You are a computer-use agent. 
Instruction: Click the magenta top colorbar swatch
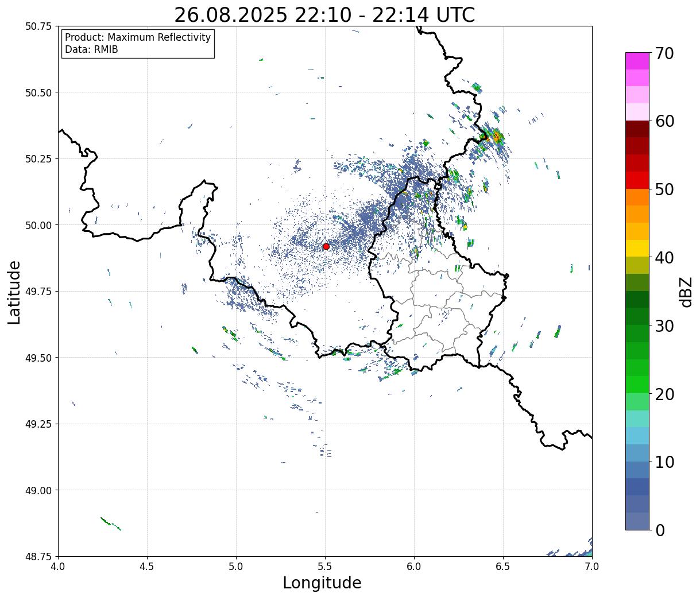coord(637,61)
